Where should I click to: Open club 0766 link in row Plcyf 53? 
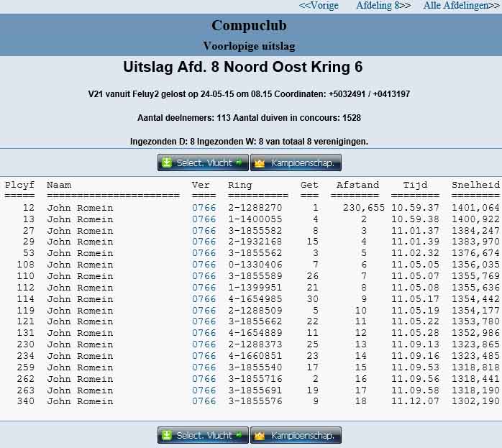click(204, 253)
